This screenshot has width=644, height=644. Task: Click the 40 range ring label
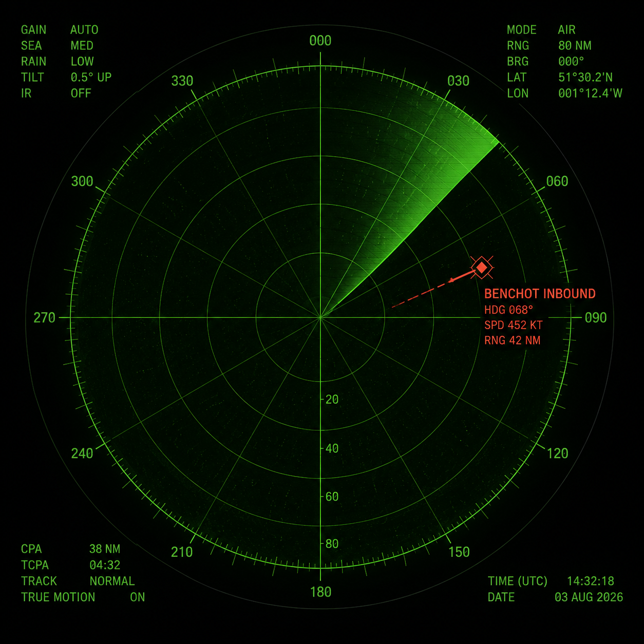[x=332, y=448]
